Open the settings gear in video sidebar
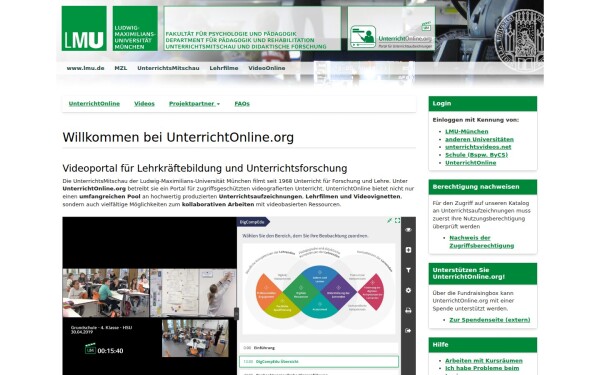Image resolution: width=600 pixels, height=375 pixels. pyautogui.click(x=408, y=290)
